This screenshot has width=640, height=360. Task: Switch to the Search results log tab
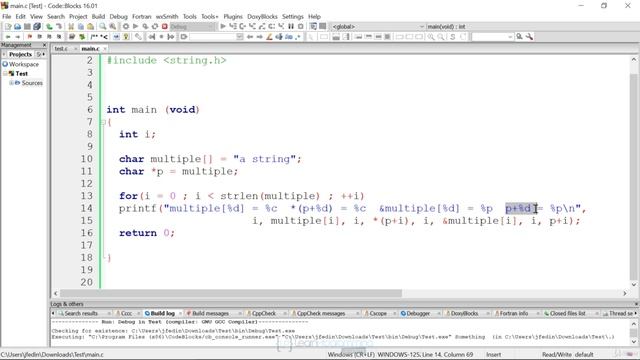pos(81,313)
